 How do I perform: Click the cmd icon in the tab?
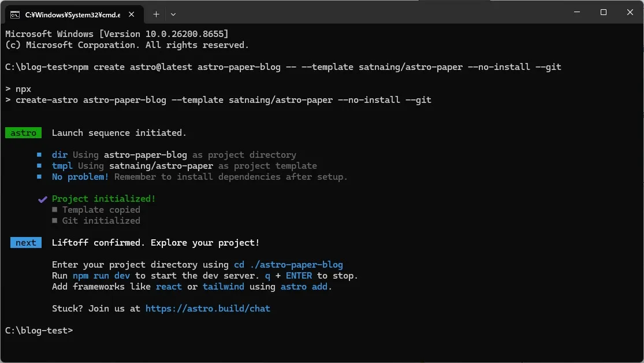coord(15,15)
